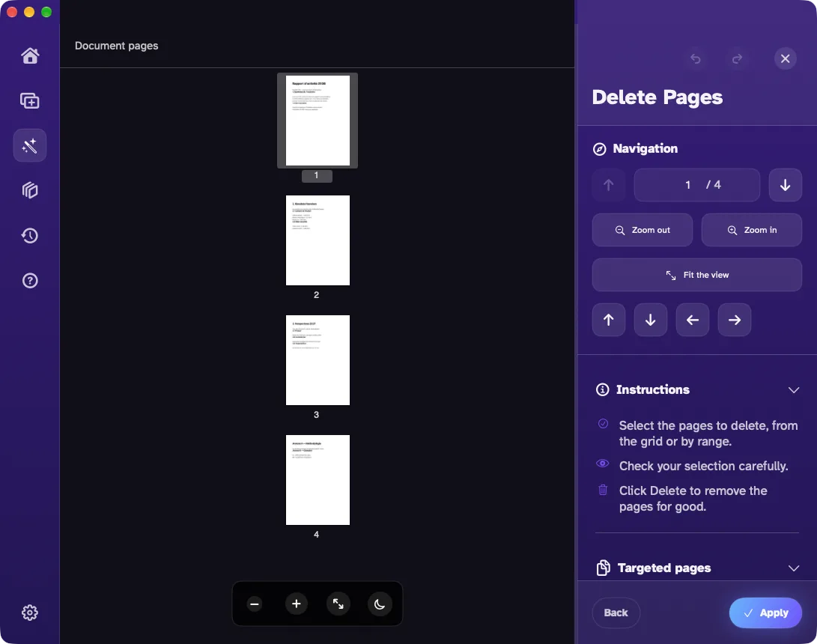This screenshot has height=644, width=817.
Task: Click the plus zoom button in bottom toolbar
Action: pos(297,604)
